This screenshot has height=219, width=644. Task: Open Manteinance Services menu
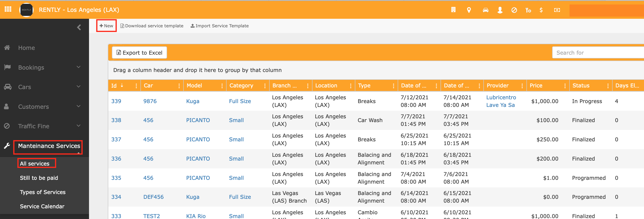coord(49,146)
